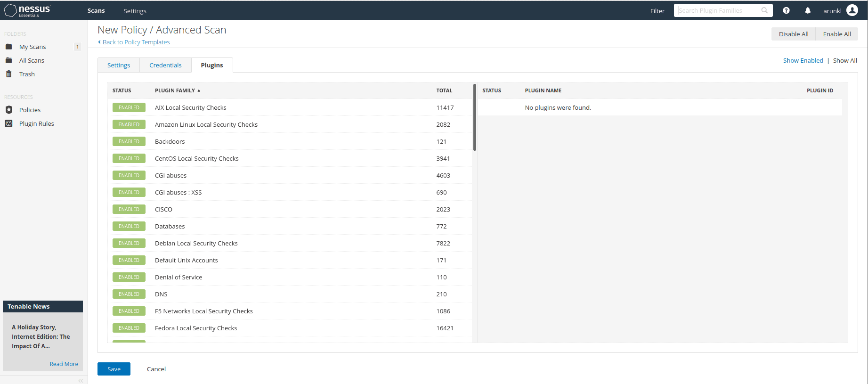Click the All Scans folder icon
This screenshot has width=868, height=384.
[8, 60]
